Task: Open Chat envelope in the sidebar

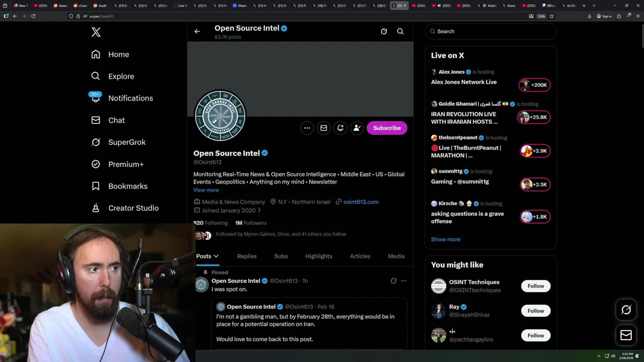Action: (x=96, y=120)
